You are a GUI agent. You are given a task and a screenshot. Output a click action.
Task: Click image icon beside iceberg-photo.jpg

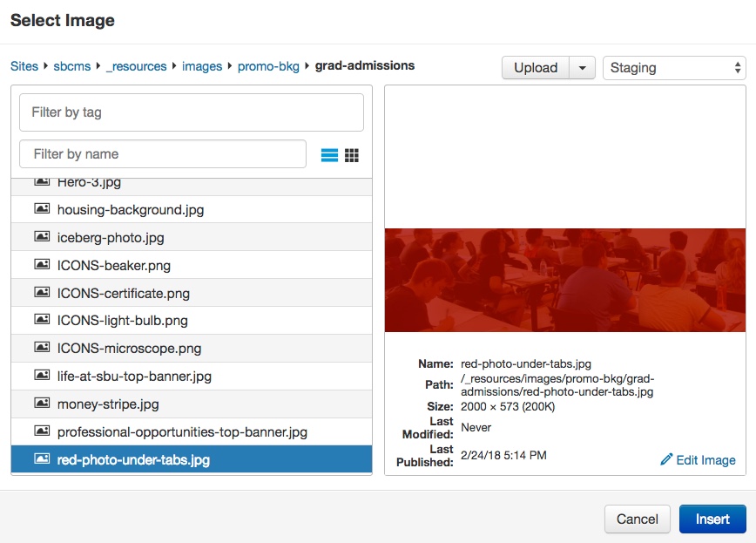pos(42,237)
